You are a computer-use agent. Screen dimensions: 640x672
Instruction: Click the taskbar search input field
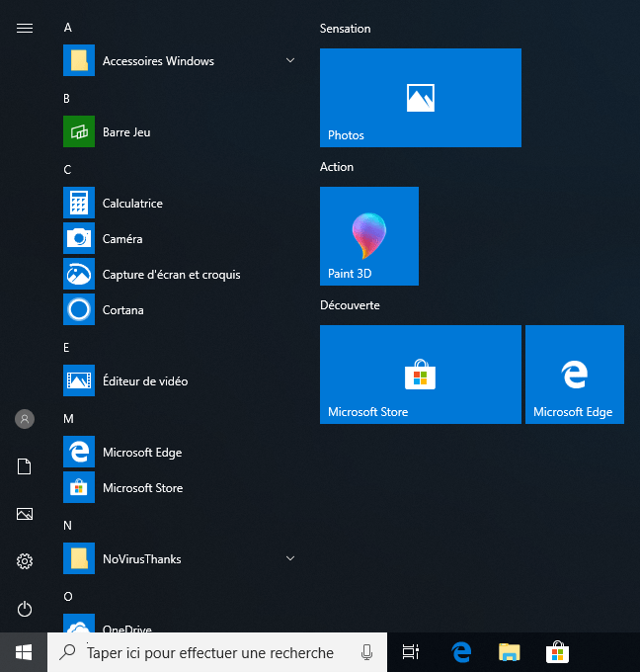click(217, 652)
